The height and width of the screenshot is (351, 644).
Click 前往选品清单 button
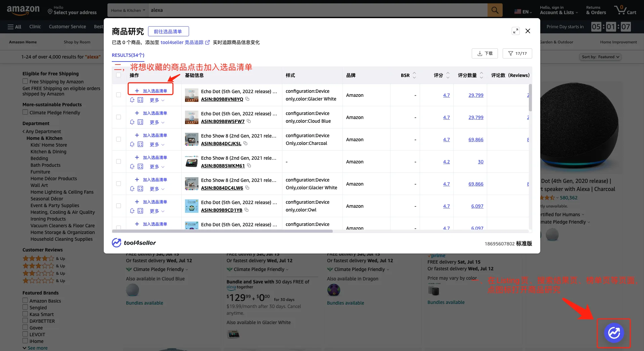[x=168, y=31]
